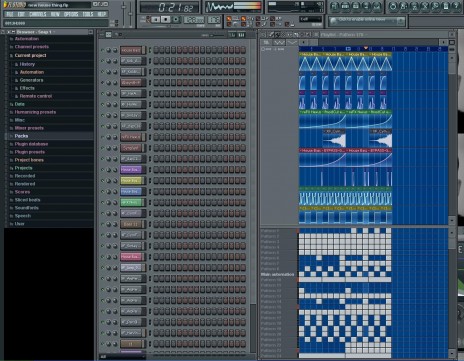Viewport: 464px width, 361px height.
Task: Select the playlist paint brush tool
Action: 277,34
